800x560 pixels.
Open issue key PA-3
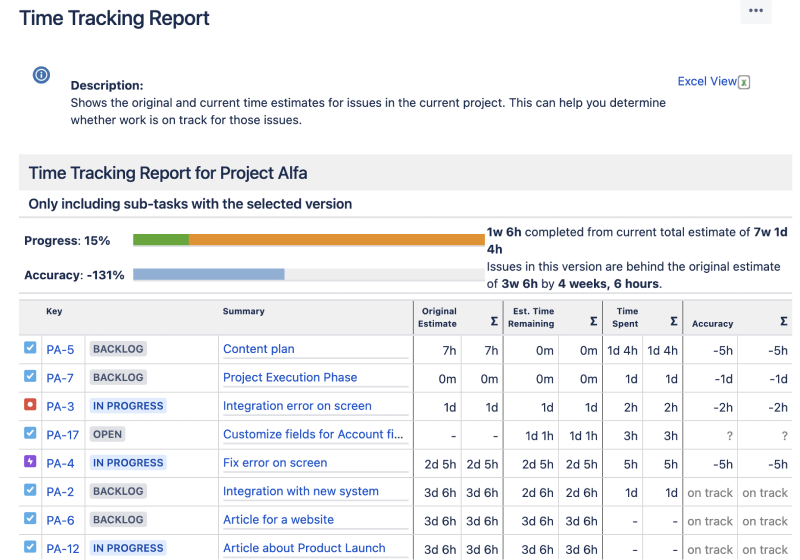tap(60, 407)
